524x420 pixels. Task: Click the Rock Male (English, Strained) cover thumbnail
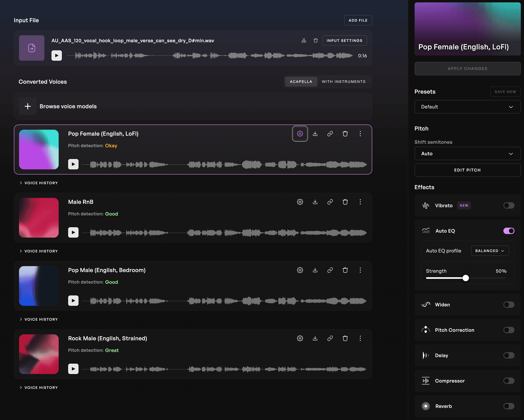[x=39, y=354]
